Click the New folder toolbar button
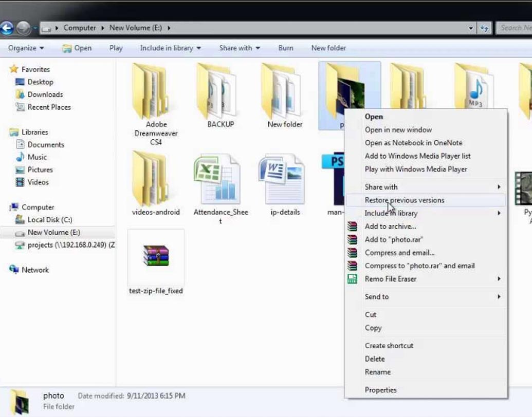The height and width of the screenshot is (417, 532). click(x=328, y=48)
